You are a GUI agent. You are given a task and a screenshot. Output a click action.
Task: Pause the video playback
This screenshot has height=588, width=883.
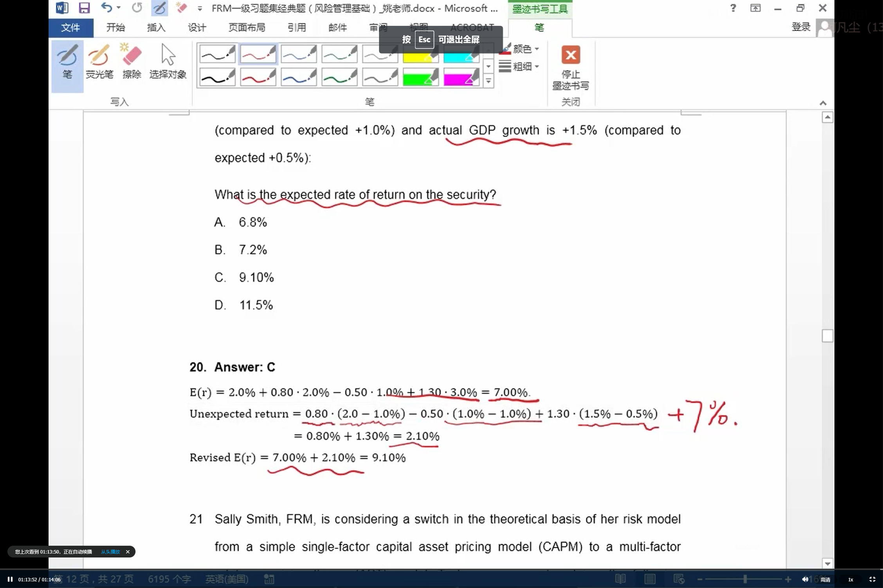[10, 579]
